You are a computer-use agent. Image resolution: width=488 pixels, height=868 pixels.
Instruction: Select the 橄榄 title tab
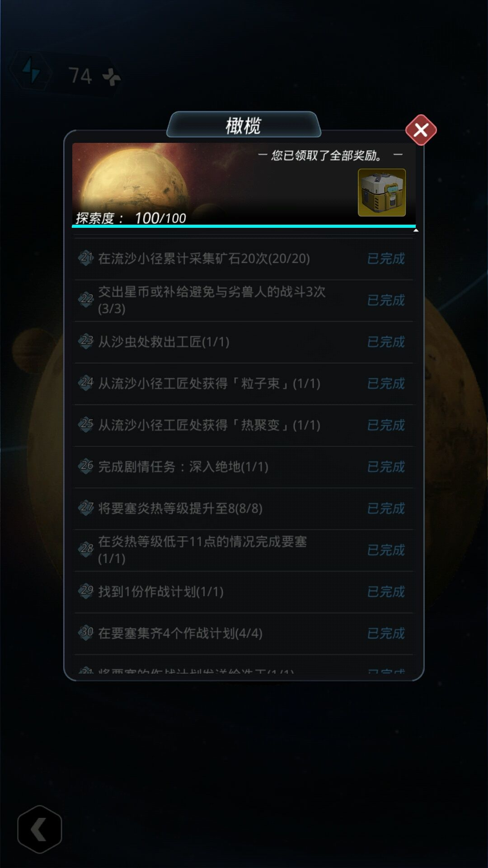[x=244, y=125]
